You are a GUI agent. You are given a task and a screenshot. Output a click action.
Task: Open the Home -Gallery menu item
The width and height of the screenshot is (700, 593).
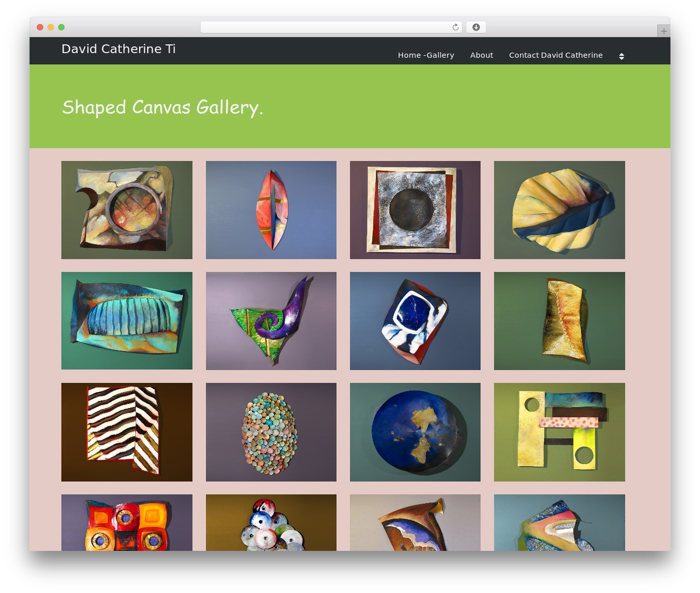pyautogui.click(x=426, y=55)
